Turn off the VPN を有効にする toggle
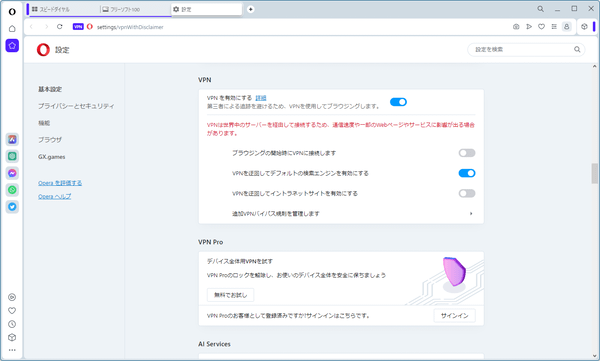This screenshot has height=361, width=600. [x=398, y=102]
